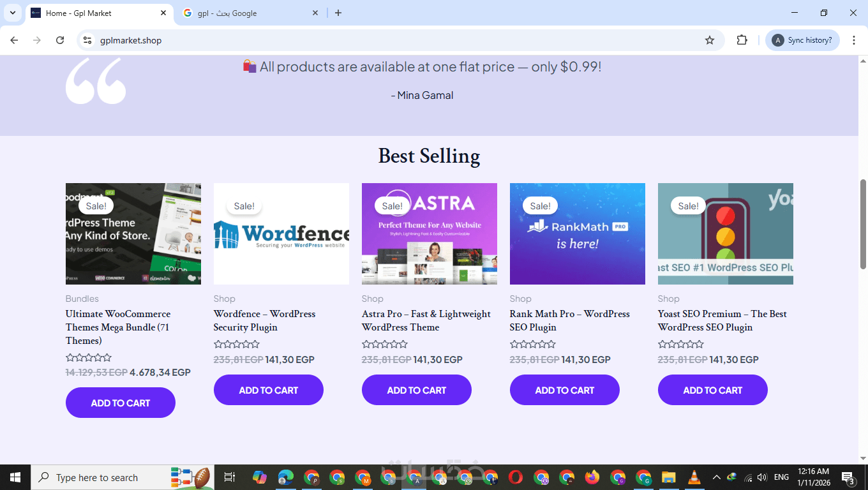868x490 pixels.
Task: Add Wordfence Security Plugin to cart
Action: point(269,390)
